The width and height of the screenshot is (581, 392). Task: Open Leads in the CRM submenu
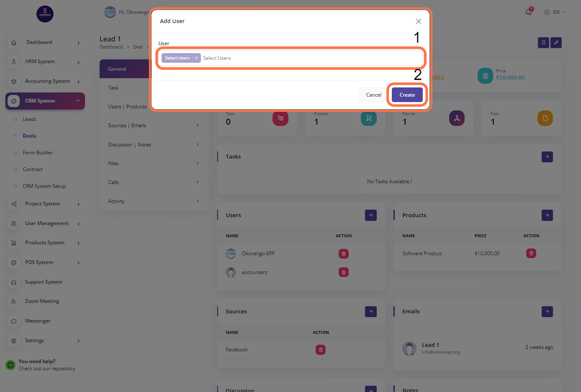click(x=29, y=119)
